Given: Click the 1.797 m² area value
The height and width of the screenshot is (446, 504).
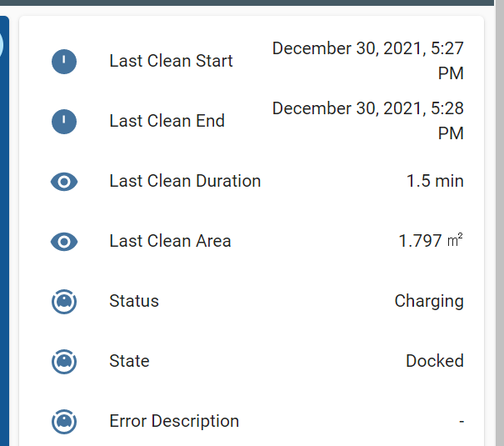Looking at the screenshot, I should pos(431,241).
